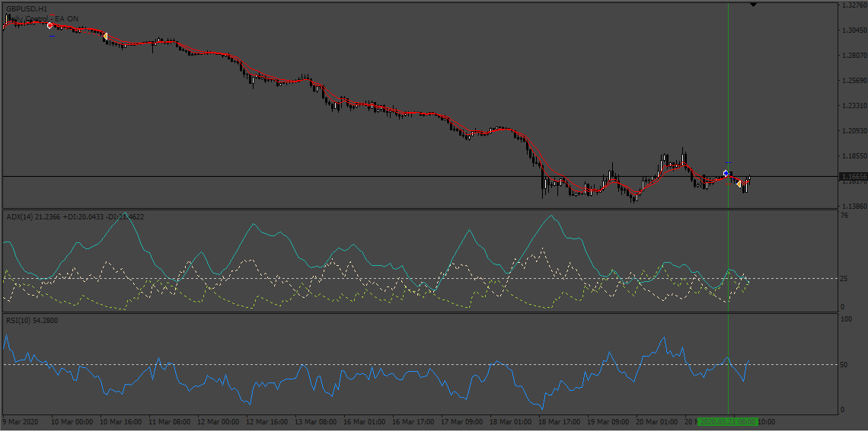Click the 19 Mar 09:00 time label

click(608, 421)
